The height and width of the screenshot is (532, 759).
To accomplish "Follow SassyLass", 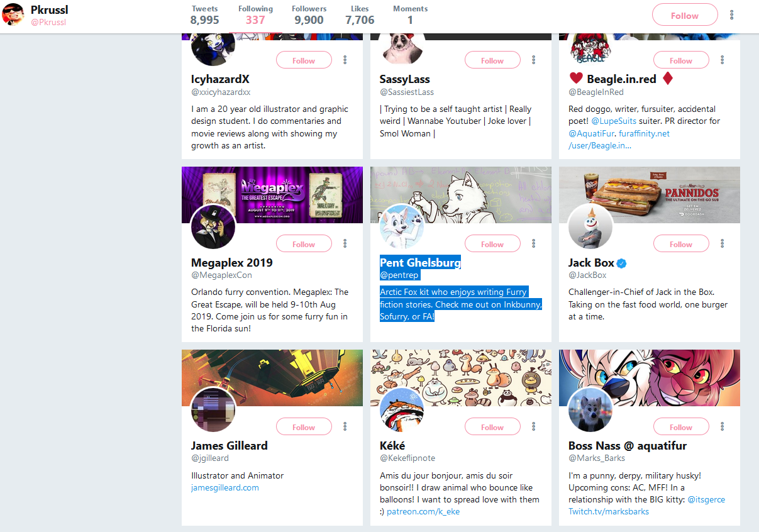I will (x=492, y=60).
